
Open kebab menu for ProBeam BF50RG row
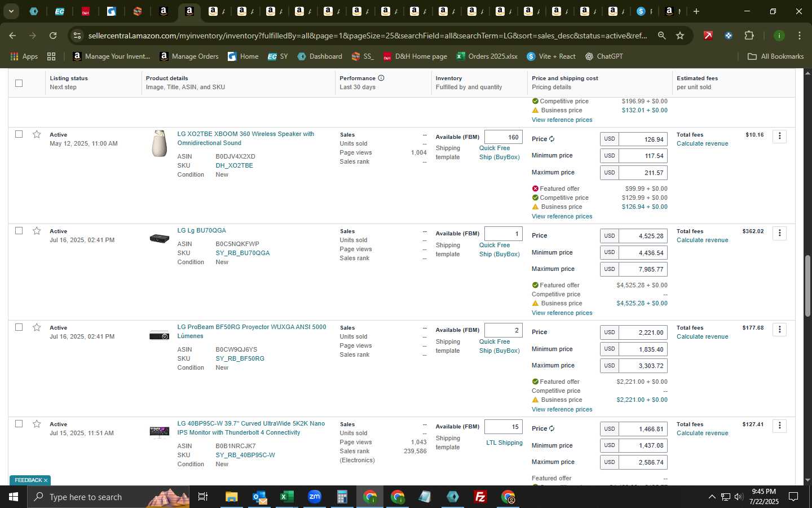click(779, 329)
